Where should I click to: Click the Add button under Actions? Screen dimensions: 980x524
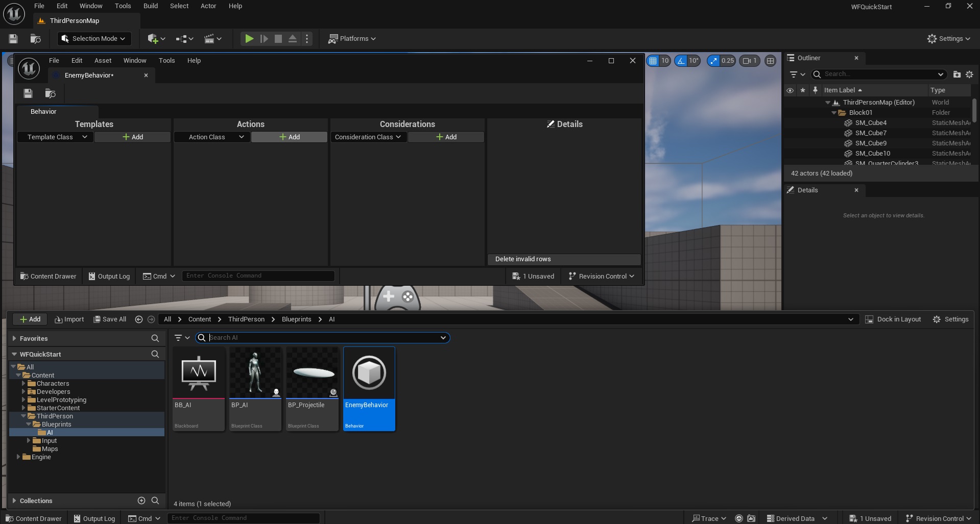pos(289,137)
